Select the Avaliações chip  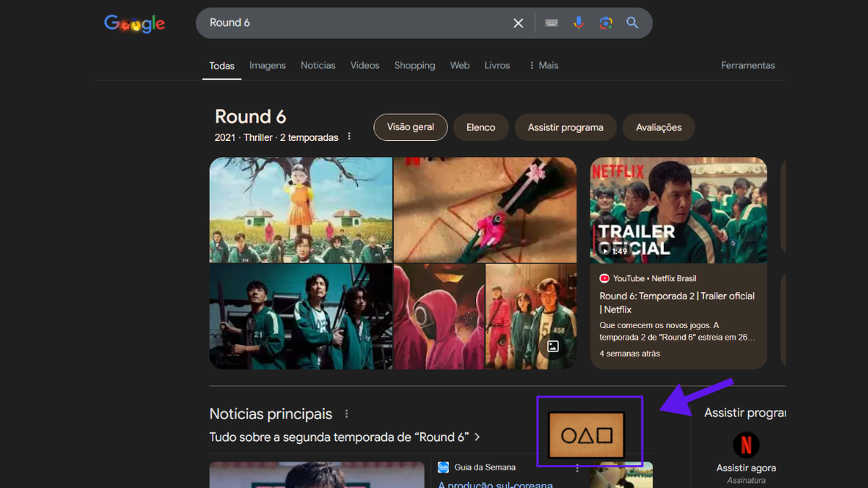click(x=659, y=127)
